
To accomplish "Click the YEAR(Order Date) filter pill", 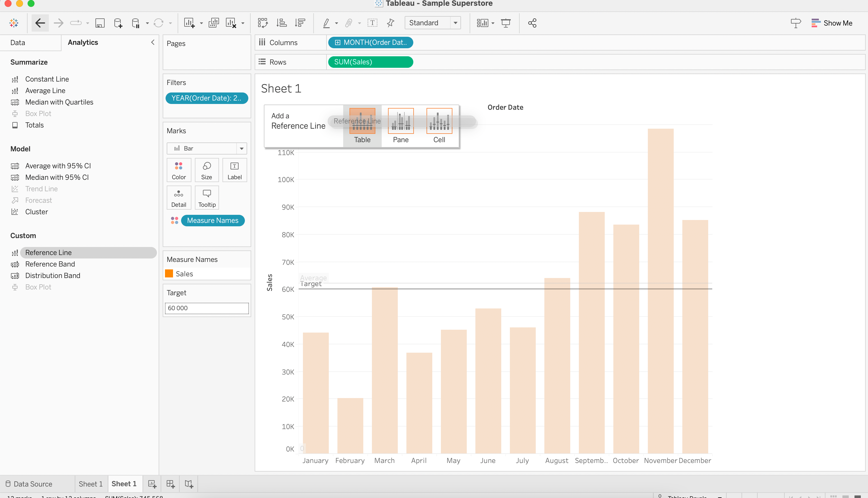I will 207,98.
